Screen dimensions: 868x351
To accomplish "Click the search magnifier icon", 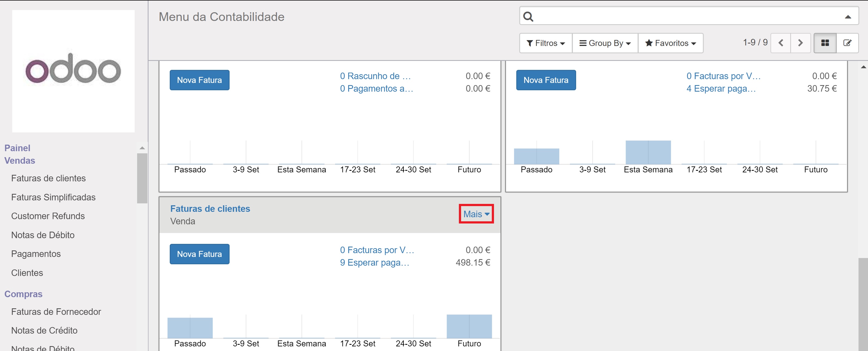I will (x=528, y=17).
